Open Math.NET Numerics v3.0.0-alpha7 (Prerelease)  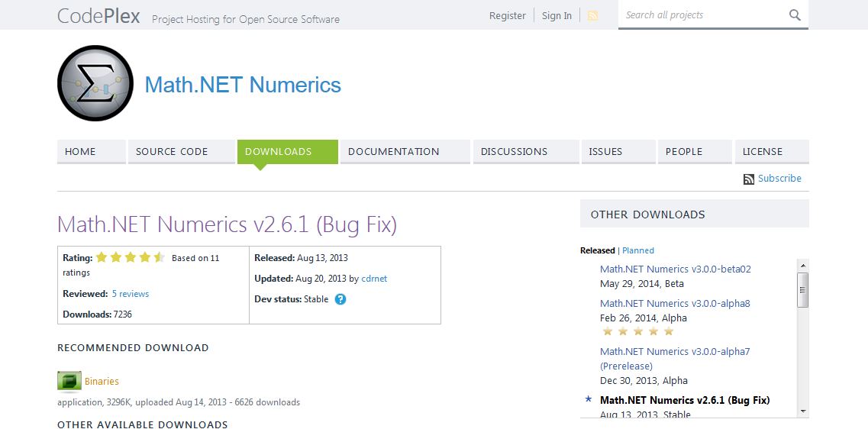click(x=675, y=358)
